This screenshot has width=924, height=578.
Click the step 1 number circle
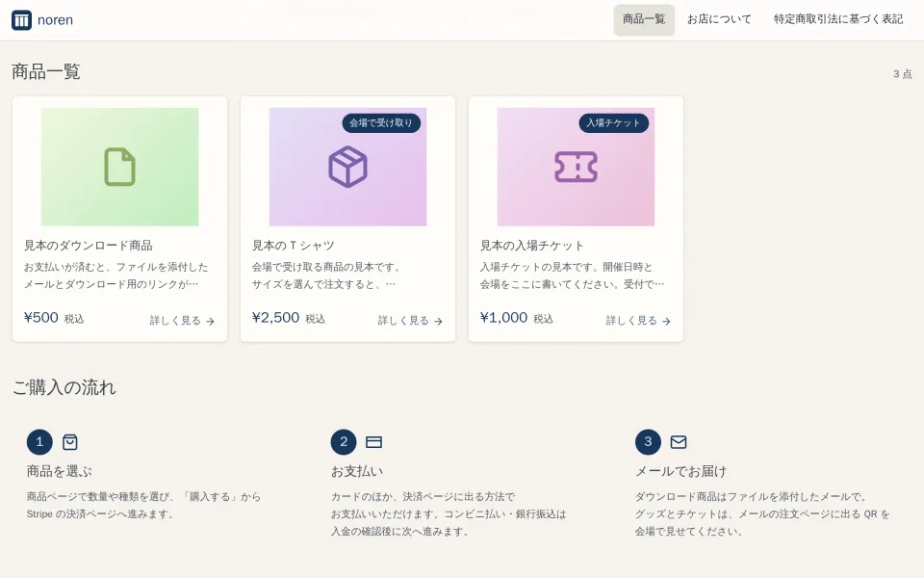coord(39,442)
